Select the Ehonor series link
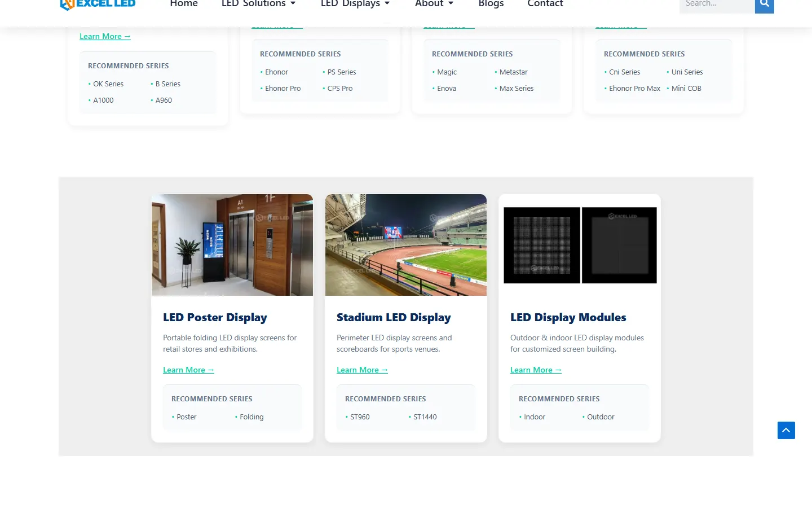The height and width of the screenshot is (508, 812). click(x=276, y=72)
